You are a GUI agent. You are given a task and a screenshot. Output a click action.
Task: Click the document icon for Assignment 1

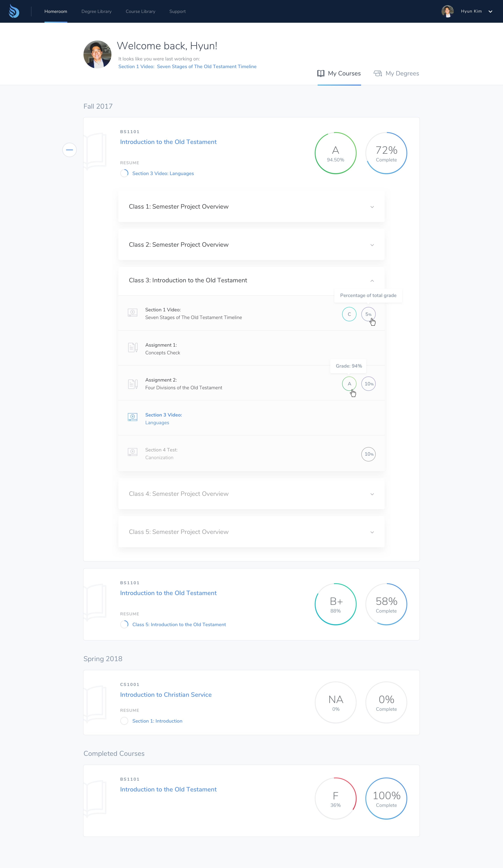(x=133, y=348)
